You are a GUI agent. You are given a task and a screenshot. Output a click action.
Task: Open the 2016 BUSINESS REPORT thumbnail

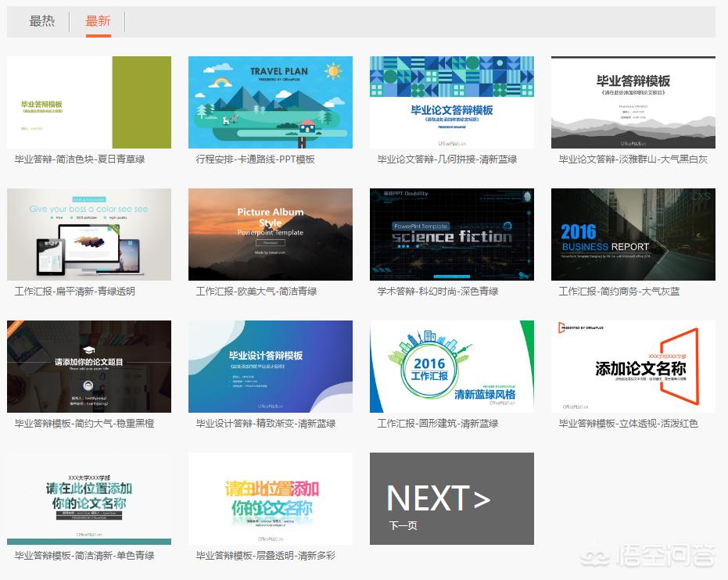633,235
